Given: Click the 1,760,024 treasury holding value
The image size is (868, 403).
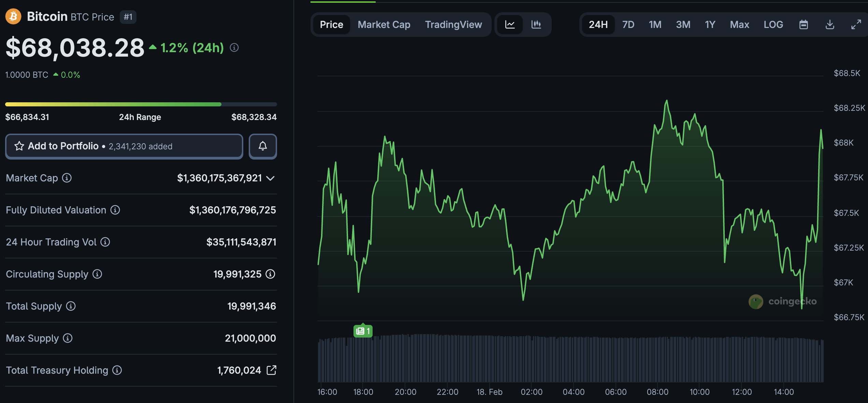Looking at the screenshot, I should coord(239,370).
